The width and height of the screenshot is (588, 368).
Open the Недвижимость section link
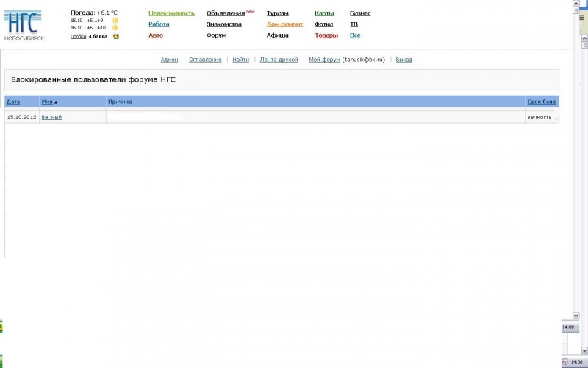click(171, 13)
